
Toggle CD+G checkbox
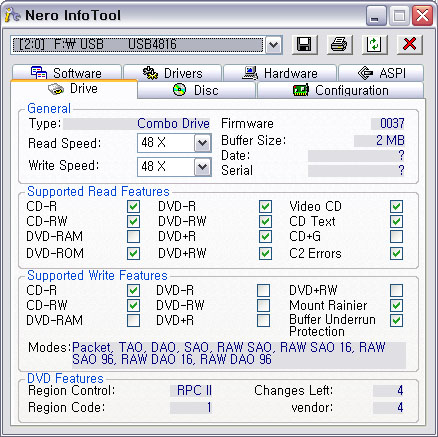pyautogui.click(x=396, y=237)
